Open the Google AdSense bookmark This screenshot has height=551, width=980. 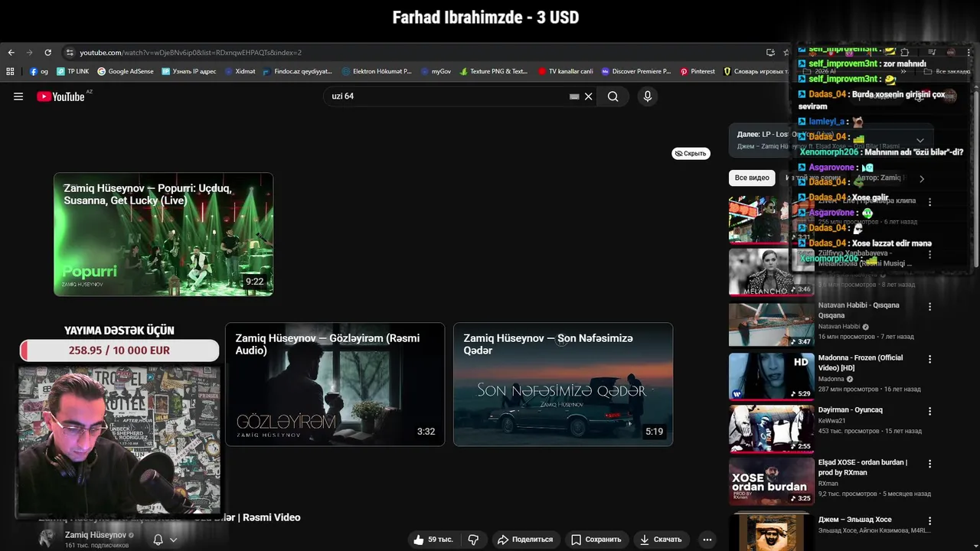126,71
